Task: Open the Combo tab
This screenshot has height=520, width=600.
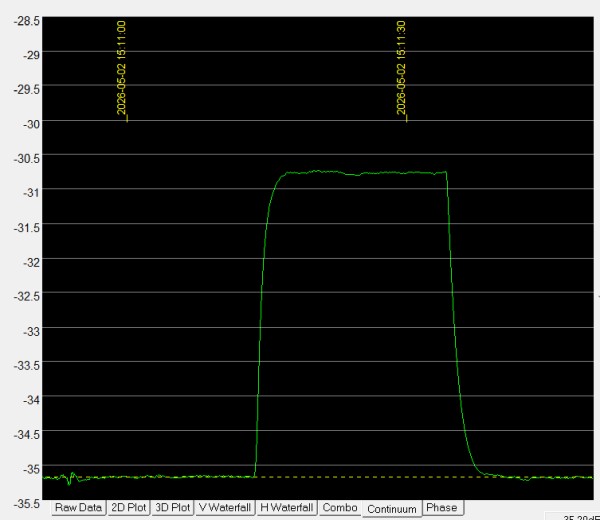Action: click(x=340, y=508)
